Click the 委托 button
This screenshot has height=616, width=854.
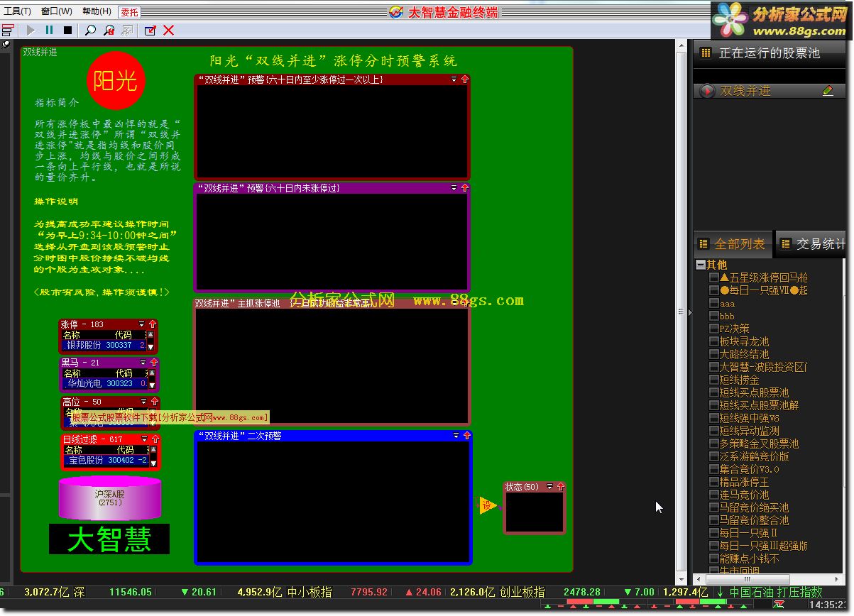pos(129,12)
